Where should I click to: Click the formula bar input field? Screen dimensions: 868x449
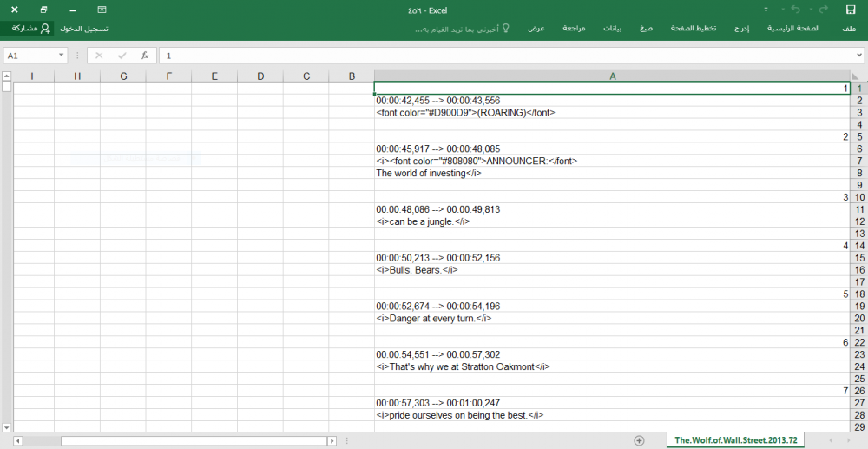[507, 56]
